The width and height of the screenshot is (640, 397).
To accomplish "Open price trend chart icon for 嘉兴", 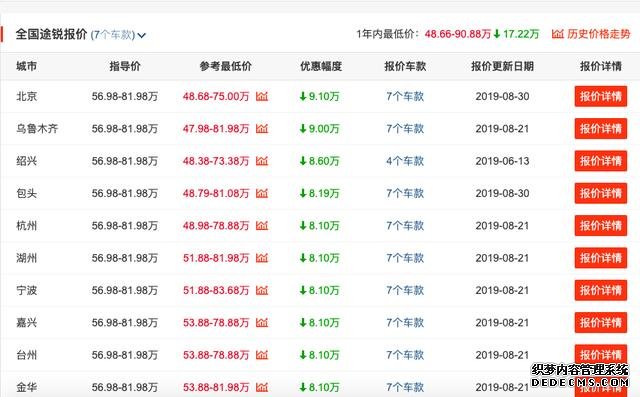I will [262, 322].
